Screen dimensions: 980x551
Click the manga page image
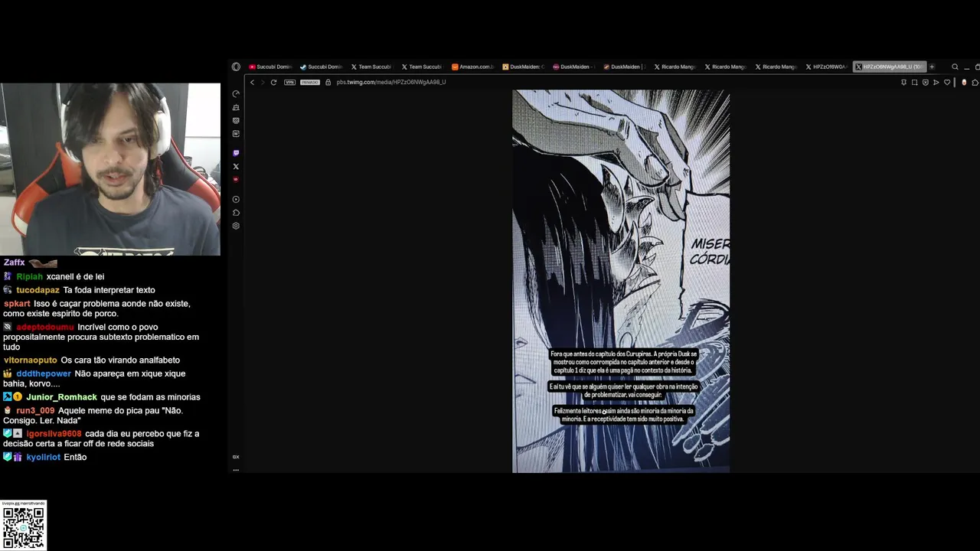coord(621,281)
